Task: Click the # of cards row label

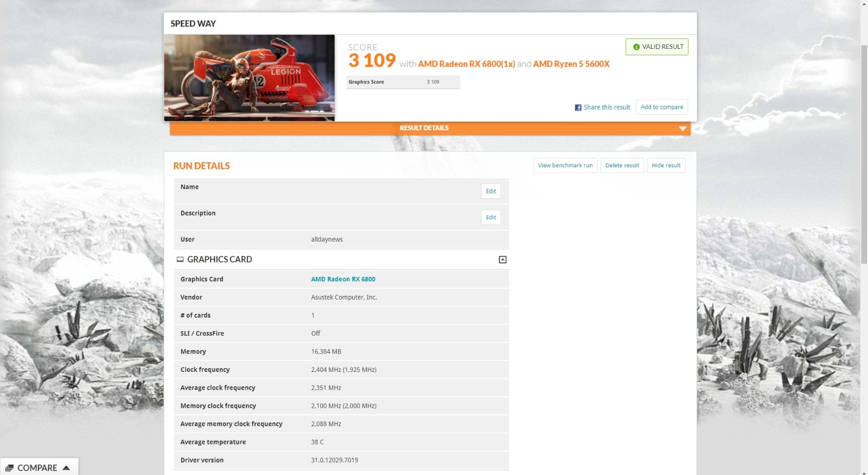Action: [195, 315]
